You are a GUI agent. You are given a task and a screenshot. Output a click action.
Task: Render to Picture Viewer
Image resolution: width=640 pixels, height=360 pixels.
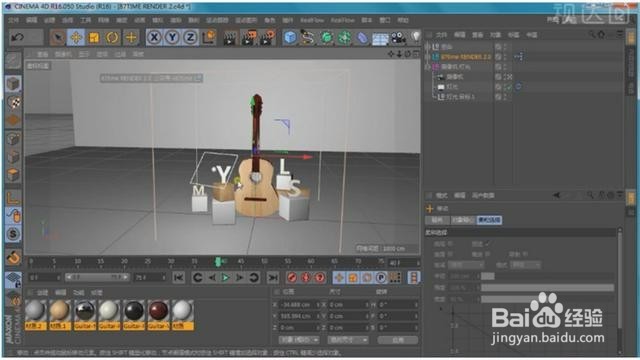click(x=249, y=38)
